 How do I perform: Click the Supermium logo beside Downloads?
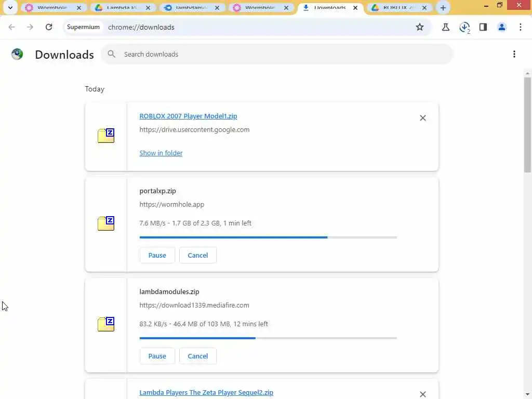(17, 54)
